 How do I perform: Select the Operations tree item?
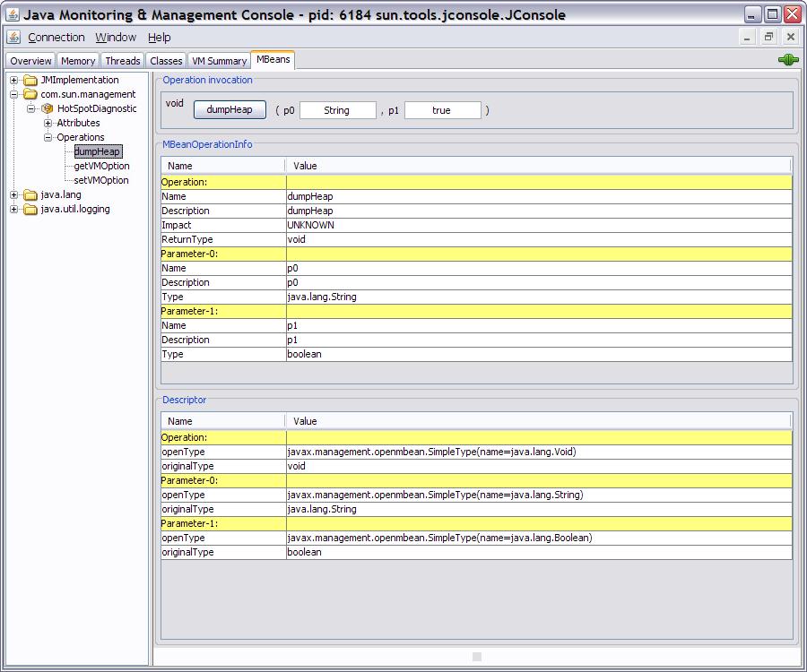tap(81, 137)
